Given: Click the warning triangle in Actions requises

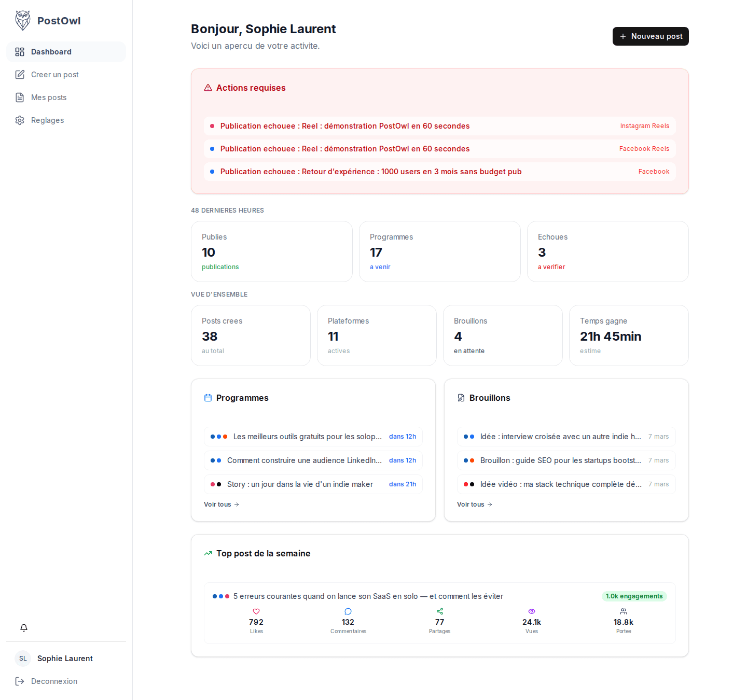Looking at the screenshot, I should coord(208,88).
